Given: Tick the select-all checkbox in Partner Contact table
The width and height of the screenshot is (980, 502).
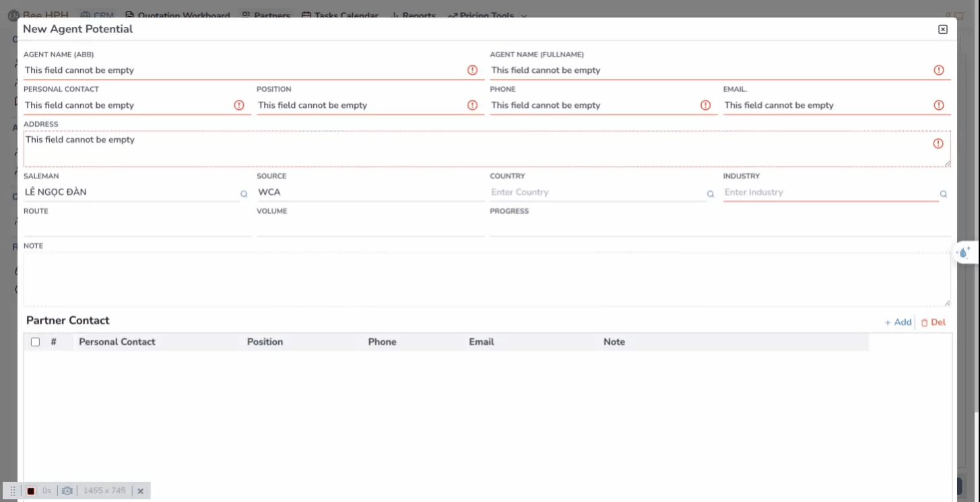Looking at the screenshot, I should click(36, 342).
